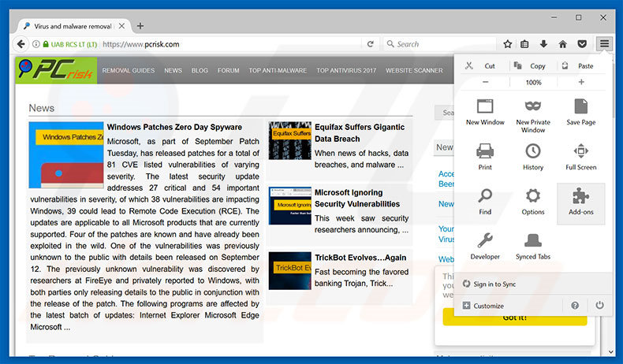Click the yellow Got it! button
The height and width of the screenshot is (364, 623).
coord(514,318)
